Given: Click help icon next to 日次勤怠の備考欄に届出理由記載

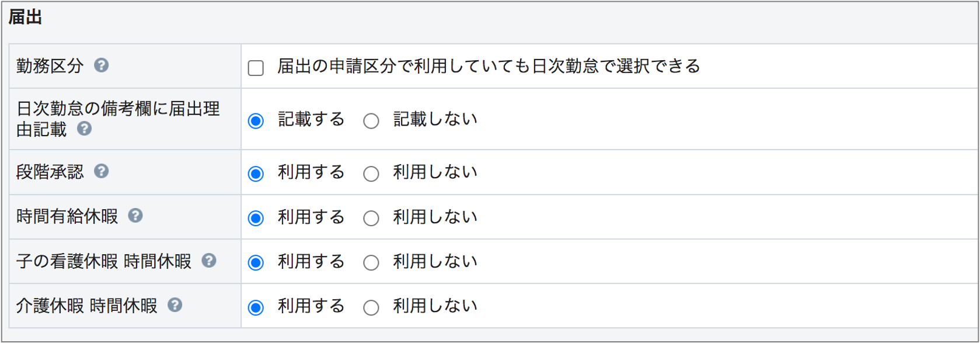Looking at the screenshot, I should (85, 128).
